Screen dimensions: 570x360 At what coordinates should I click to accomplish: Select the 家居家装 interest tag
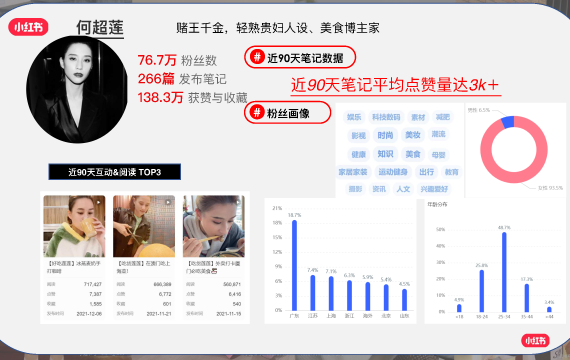tap(353, 172)
